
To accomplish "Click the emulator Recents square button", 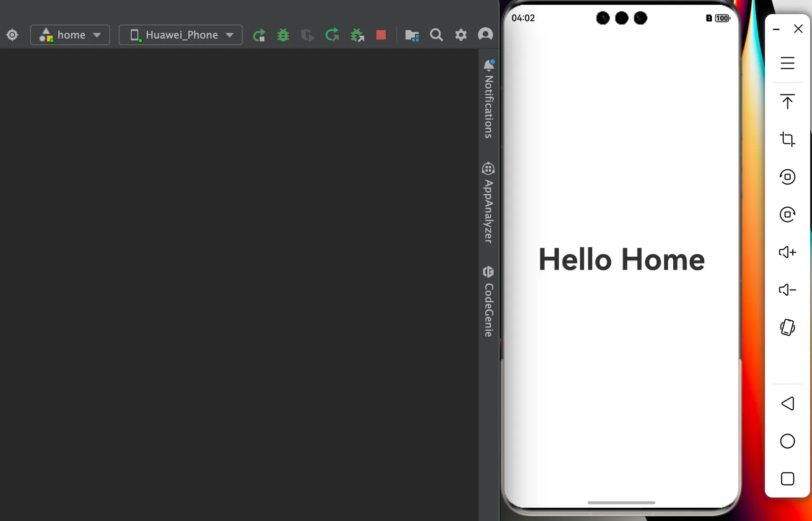I will [x=788, y=479].
